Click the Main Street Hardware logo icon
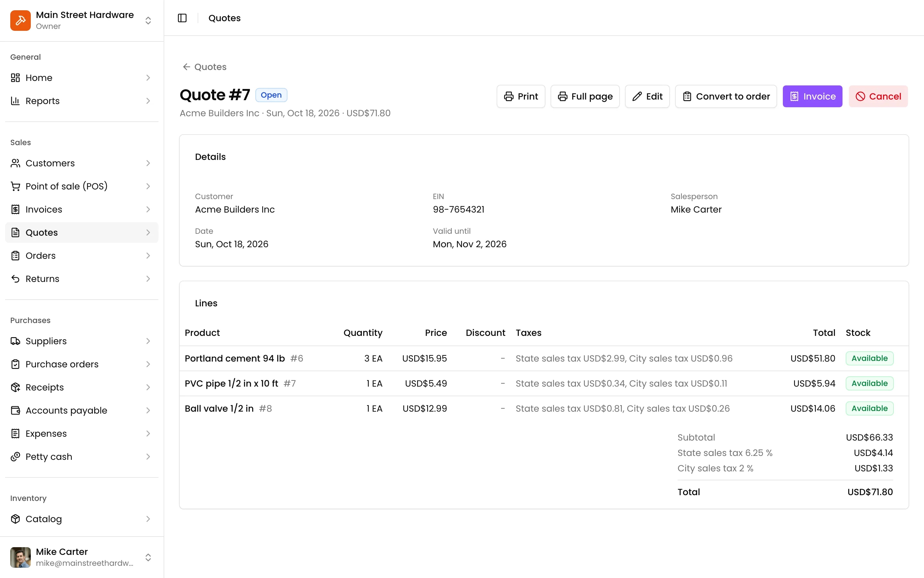The image size is (924, 578). [20, 20]
